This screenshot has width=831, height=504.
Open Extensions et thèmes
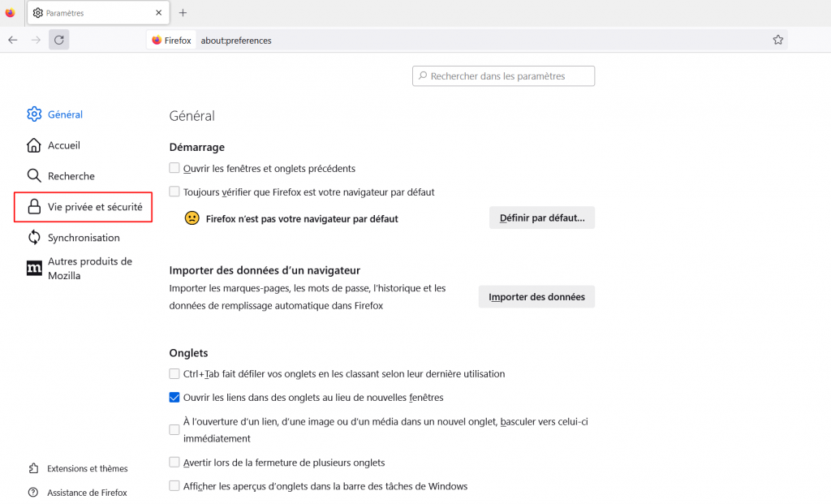(87, 468)
